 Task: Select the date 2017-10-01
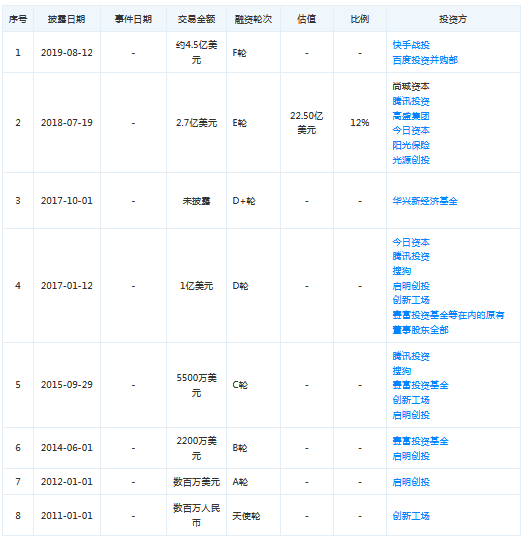click(x=67, y=201)
